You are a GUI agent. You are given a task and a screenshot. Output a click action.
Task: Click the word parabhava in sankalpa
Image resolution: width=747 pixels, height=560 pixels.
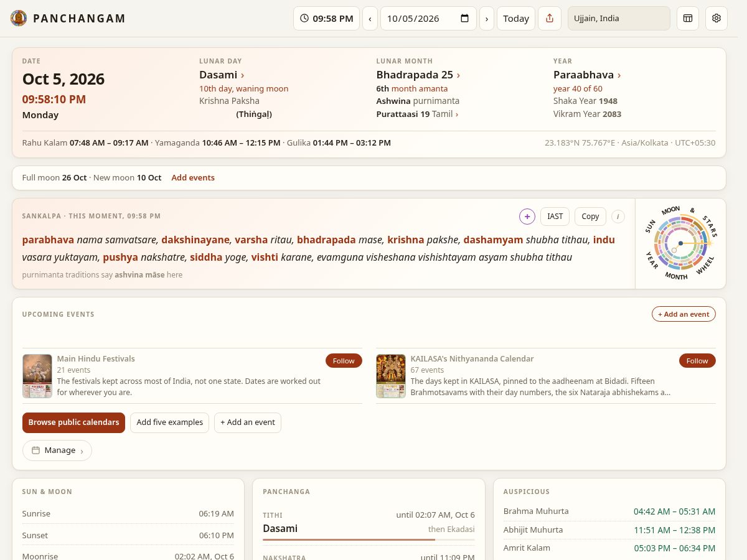(x=48, y=240)
